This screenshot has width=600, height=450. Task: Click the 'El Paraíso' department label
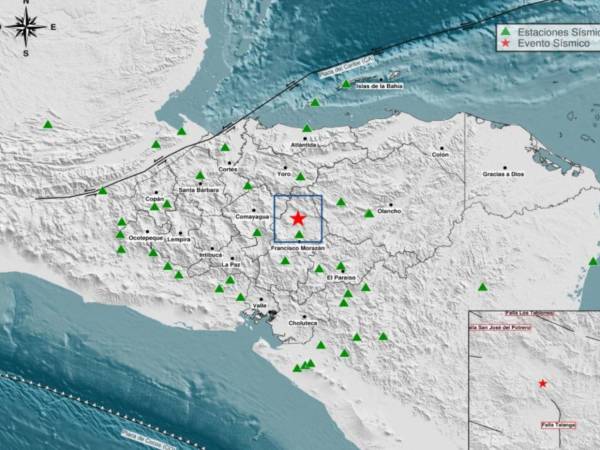341,277
